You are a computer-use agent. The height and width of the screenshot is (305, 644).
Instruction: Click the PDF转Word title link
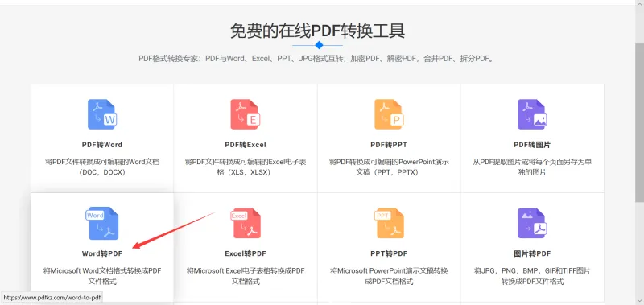click(x=102, y=145)
